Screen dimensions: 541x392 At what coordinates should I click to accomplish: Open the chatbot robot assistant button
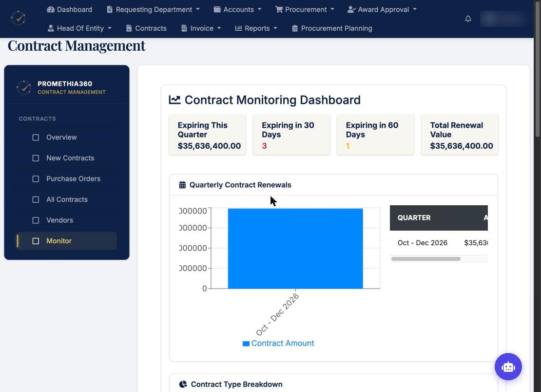[508, 367]
